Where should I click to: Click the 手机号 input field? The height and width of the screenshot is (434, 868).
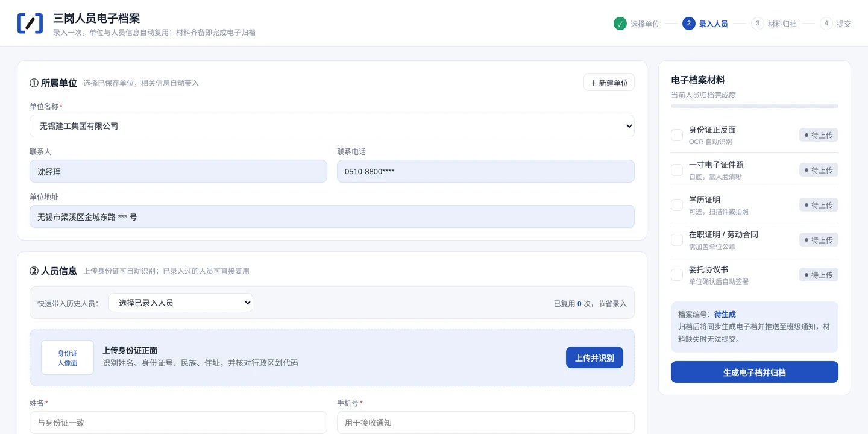click(x=486, y=423)
